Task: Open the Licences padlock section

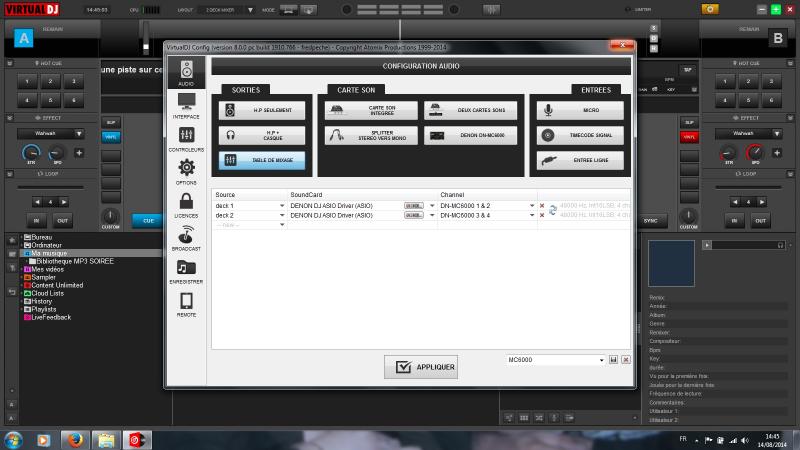Action: pyautogui.click(x=186, y=205)
